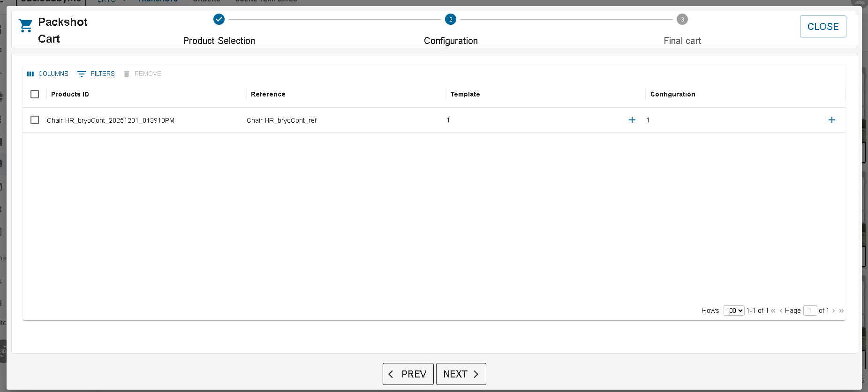Click the Product Selection checkmark step icon

pos(219,19)
